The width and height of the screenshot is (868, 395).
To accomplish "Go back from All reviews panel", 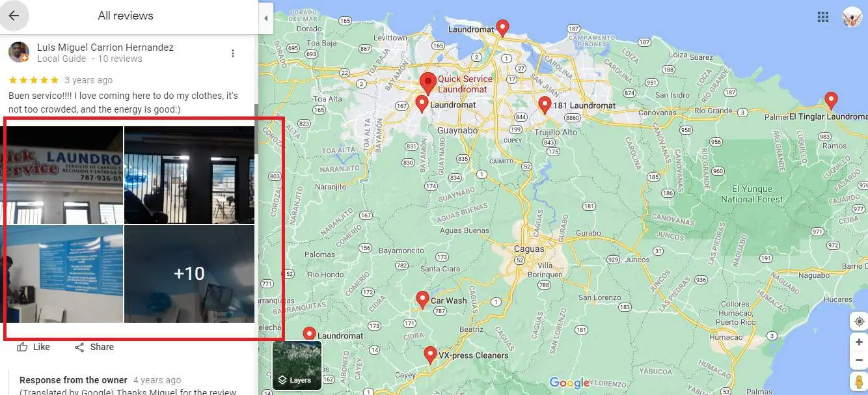I will [x=14, y=16].
